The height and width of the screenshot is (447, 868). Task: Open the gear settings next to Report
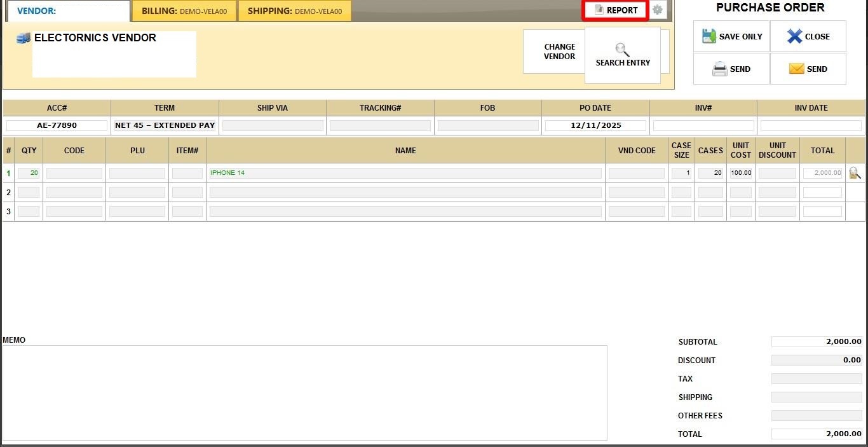pyautogui.click(x=658, y=10)
